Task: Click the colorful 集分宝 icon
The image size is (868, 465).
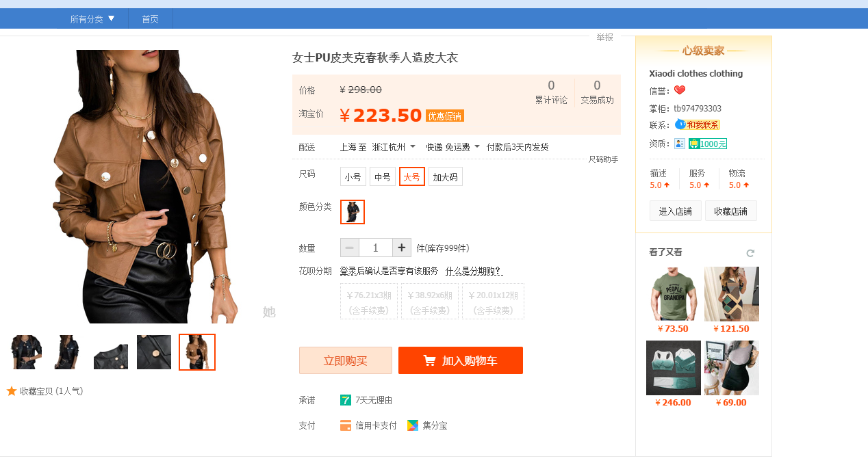Action: coord(413,425)
